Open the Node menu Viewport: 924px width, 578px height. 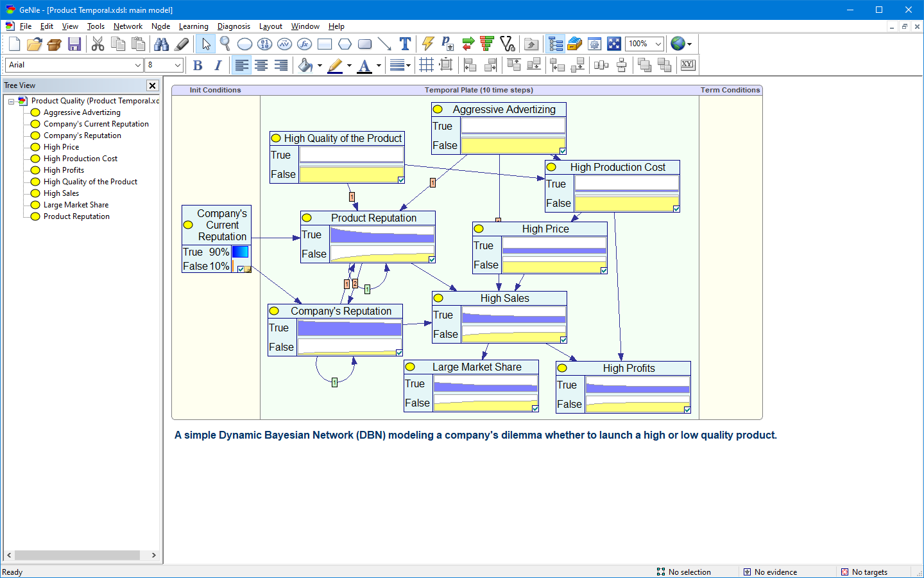[160, 26]
